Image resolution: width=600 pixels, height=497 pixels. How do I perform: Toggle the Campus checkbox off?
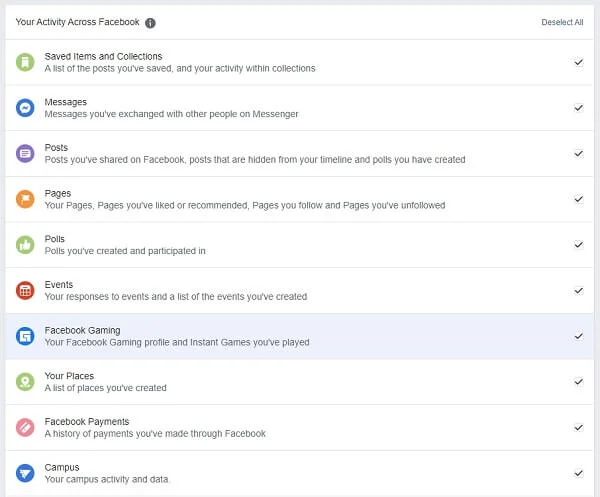click(578, 473)
